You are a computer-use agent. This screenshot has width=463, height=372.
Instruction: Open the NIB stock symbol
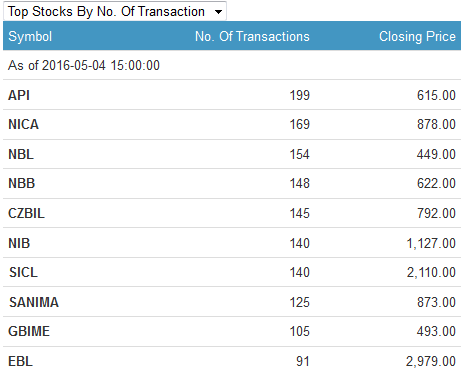point(19,244)
